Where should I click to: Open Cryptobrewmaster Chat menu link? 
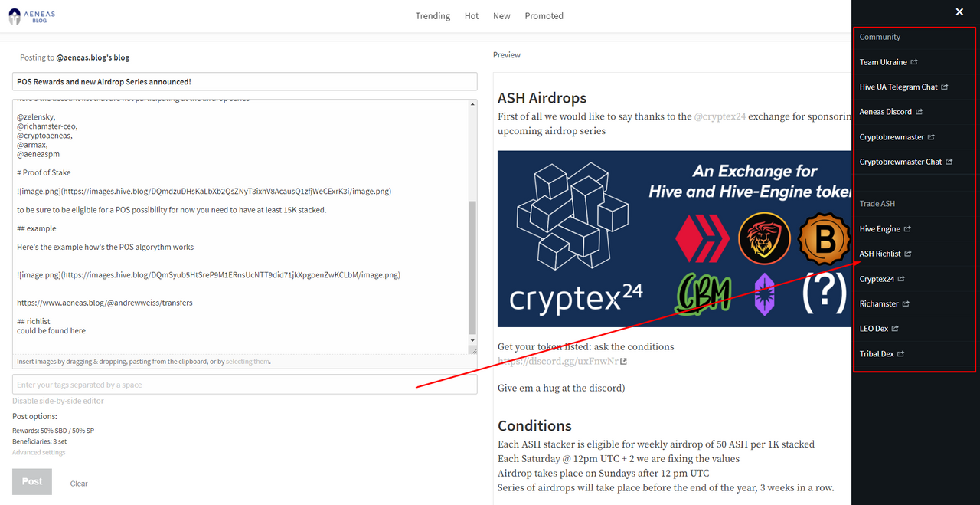[901, 162]
